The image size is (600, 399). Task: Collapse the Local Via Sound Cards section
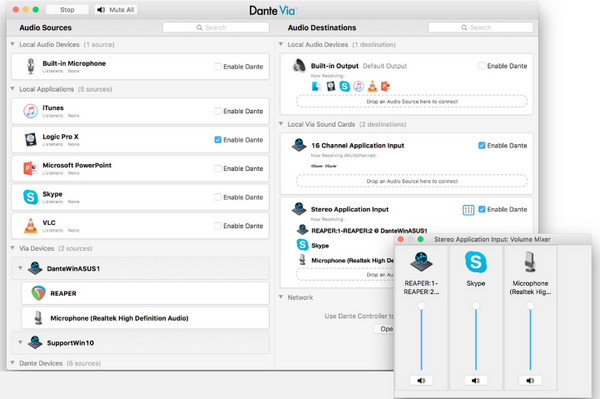tap(281, 124)
